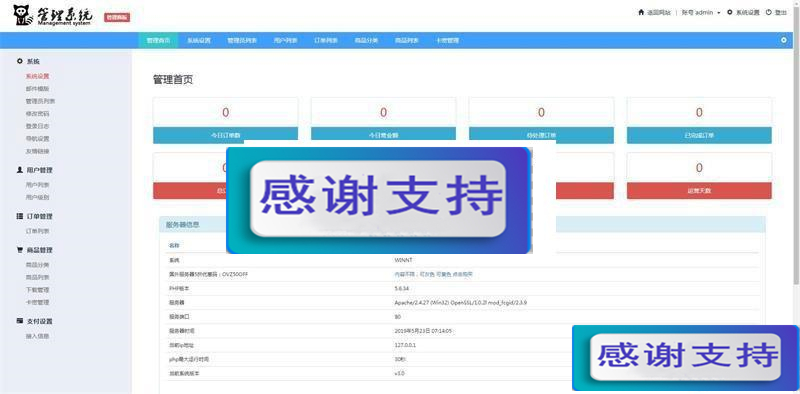Screen dimensions: 800x394
Task: Click the person icon beside 用户管理
Action: [x=20, y=170]
